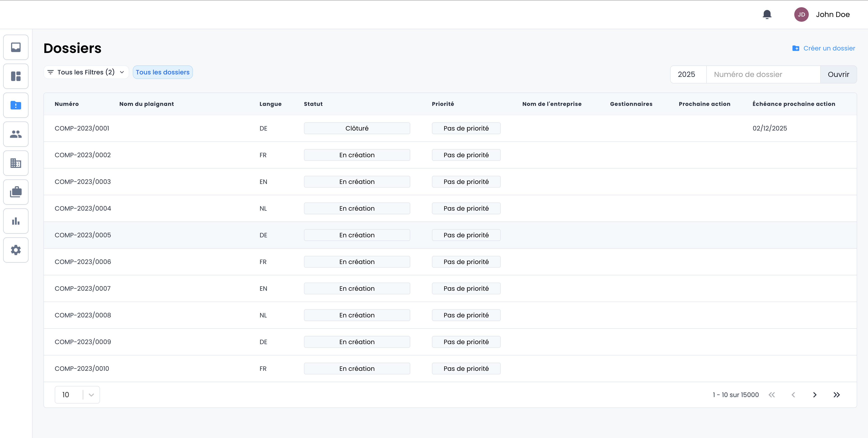Screen dimensions: 868x438
Task: Expand the Tous les Filtres dropdown
Action: tap(86, 72)
